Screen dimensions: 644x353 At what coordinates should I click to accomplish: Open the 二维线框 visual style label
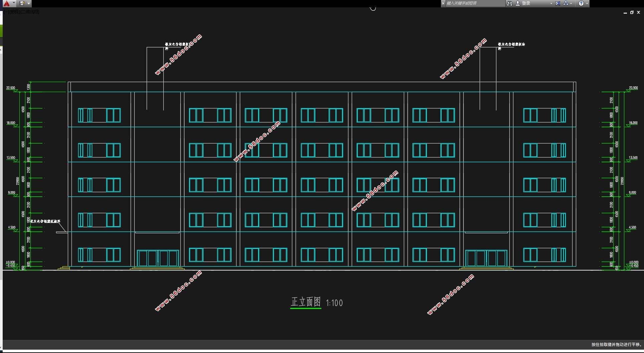[x=30, y=12]
